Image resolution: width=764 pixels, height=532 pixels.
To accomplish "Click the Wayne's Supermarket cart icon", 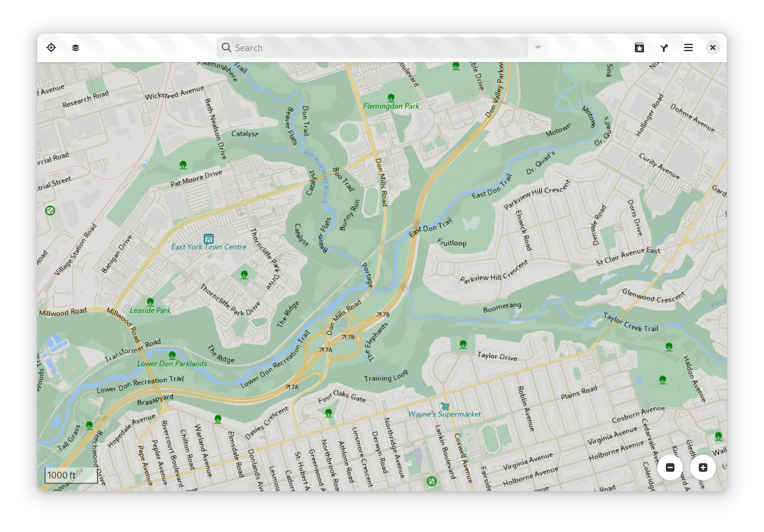I will coord(445,405).
